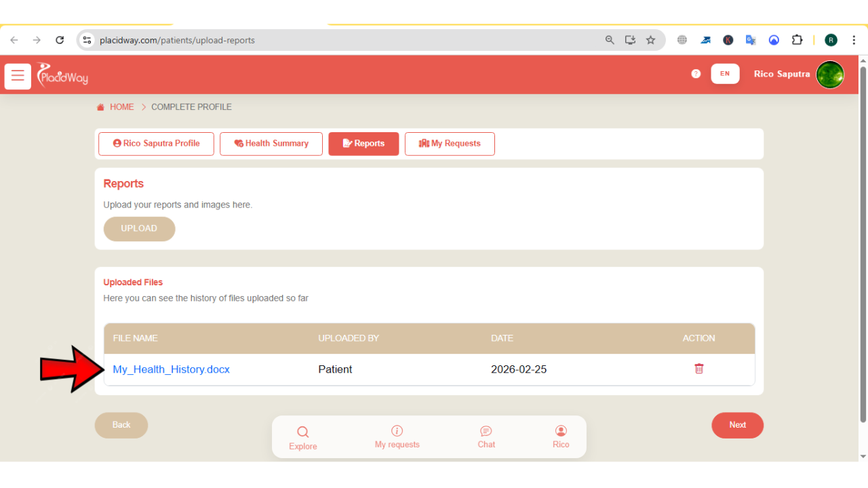The image size is (868, 488).
Task: Open My requests in bottom navigation
Action: pos(397,437)
